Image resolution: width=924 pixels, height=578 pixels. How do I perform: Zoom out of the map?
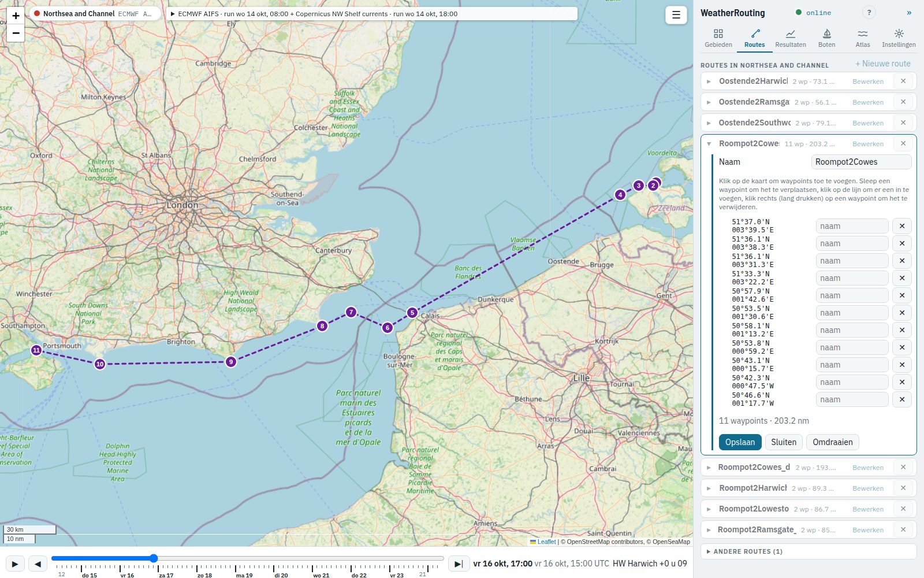click(16, 33)
